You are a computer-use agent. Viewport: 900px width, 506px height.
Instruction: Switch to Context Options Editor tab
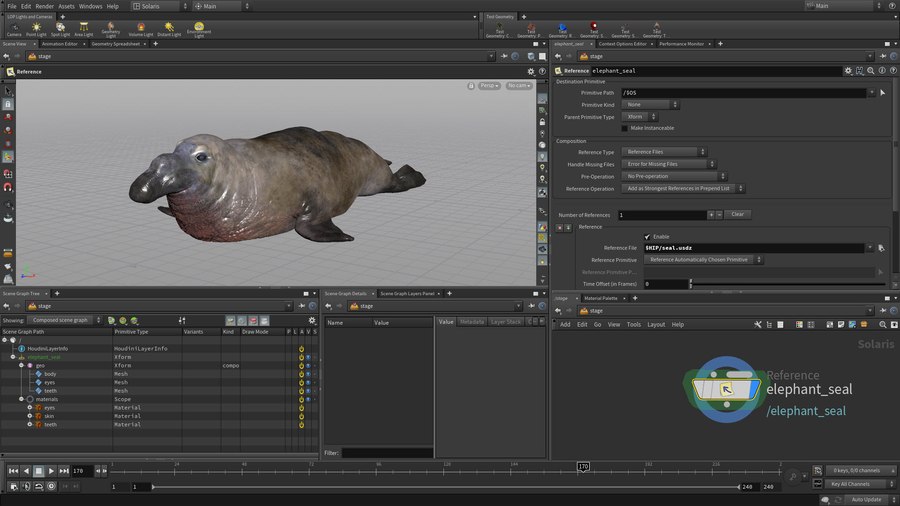[622, 44]
